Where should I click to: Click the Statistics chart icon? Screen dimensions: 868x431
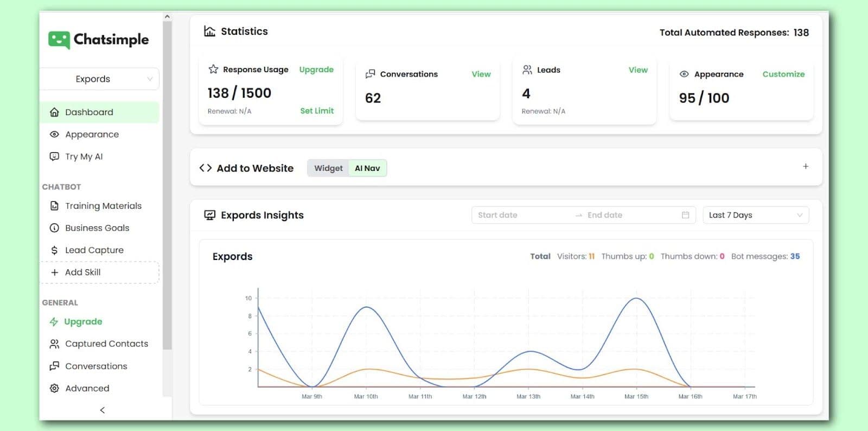pos(209,31)
